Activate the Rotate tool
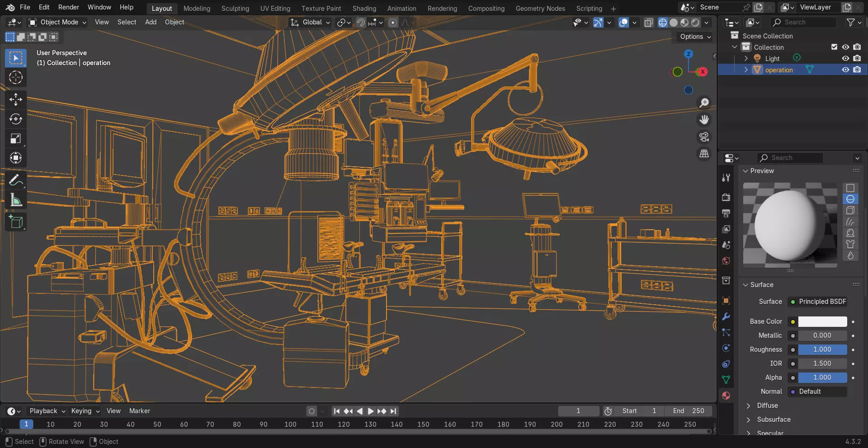The width and height of the screenshot is (868, 448). [x=16, y=119]
